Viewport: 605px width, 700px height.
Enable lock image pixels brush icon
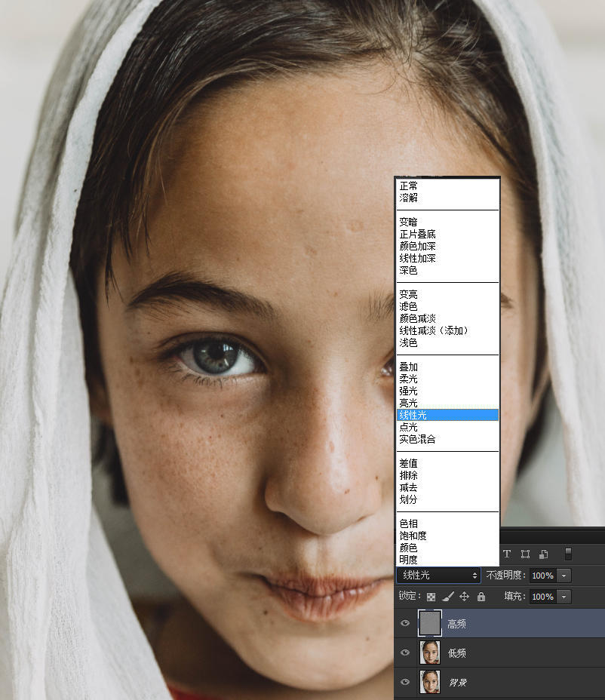click(448, 597)
